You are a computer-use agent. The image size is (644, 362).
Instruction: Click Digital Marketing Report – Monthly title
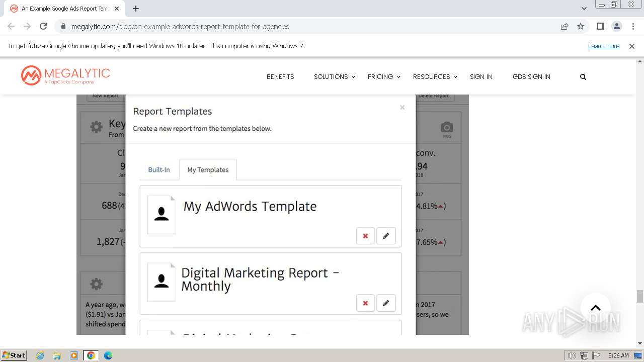tap(260, 279)
